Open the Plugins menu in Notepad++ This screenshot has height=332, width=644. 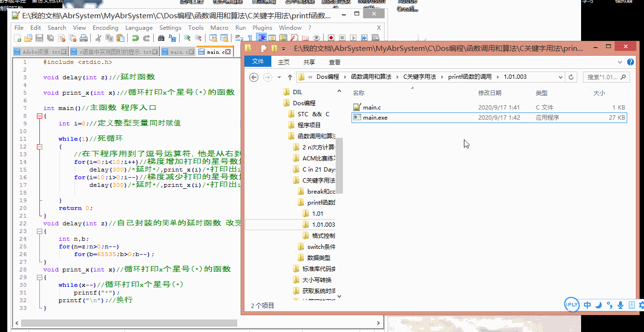pyautogui.click(x=262, y=28)
